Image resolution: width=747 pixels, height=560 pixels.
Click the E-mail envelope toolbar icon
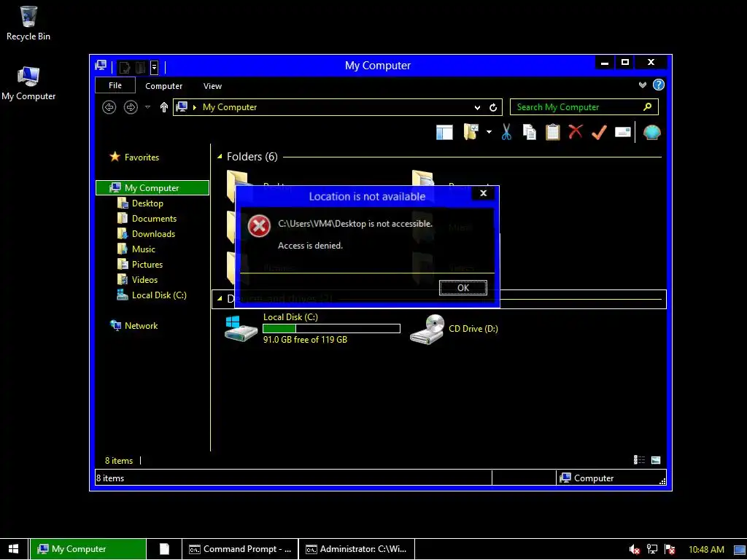(623, 132)
